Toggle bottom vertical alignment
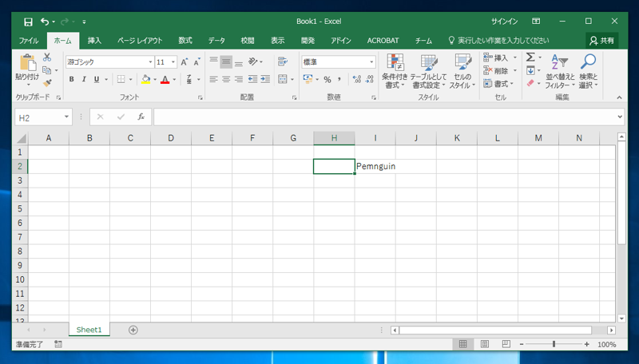639x364 pixels. click(x=239, y=62)
